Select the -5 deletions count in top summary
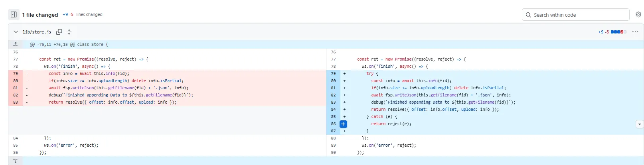644x165 pixels. (71, 14)
